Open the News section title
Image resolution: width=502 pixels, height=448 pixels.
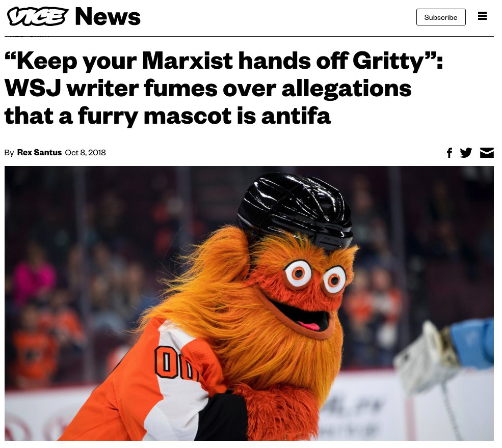tap(108, 17)
